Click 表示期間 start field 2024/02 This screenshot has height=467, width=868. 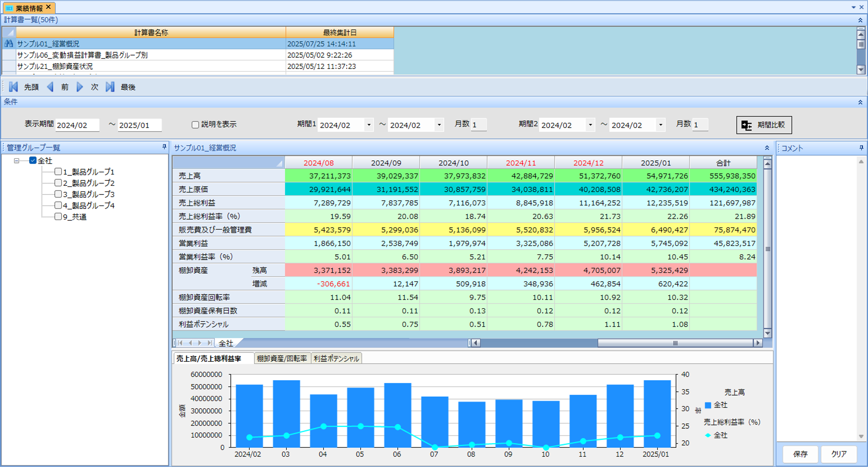tap(77, 125)
